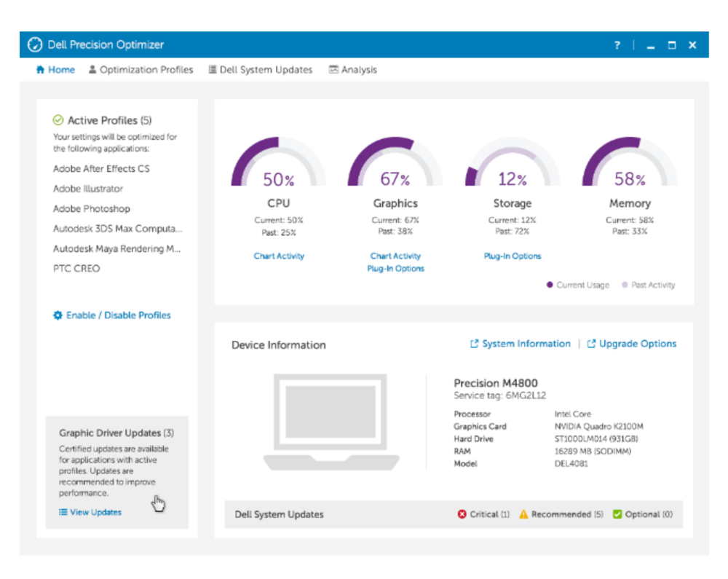Click Critical (1) updates count
The height and width of the screenshot is (579, 728).
489,514
